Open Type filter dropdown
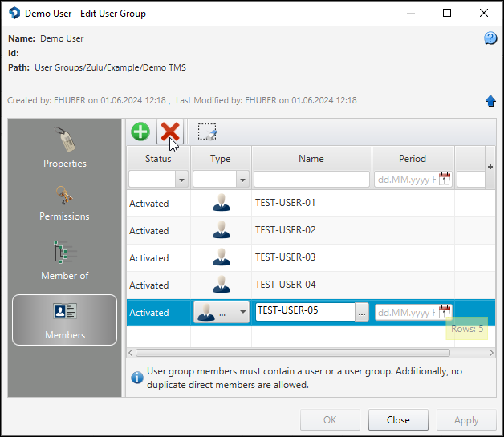 point(242,180)
